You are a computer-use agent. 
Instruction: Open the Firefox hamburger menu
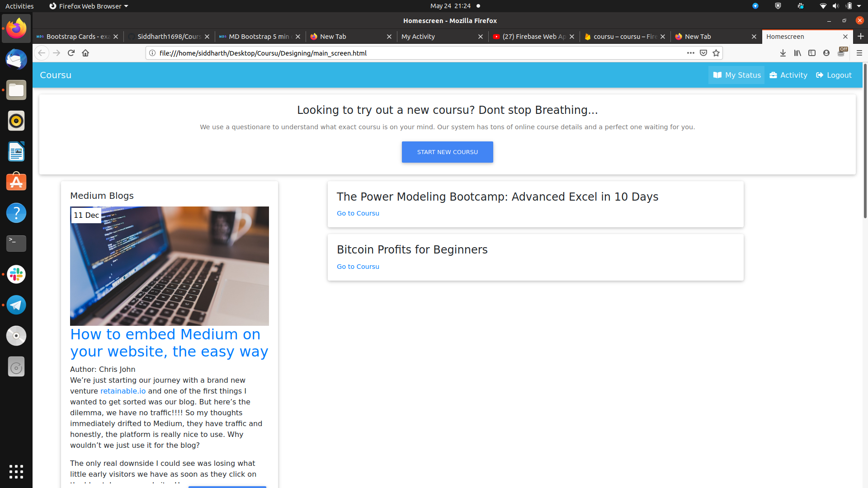(859, 53)
